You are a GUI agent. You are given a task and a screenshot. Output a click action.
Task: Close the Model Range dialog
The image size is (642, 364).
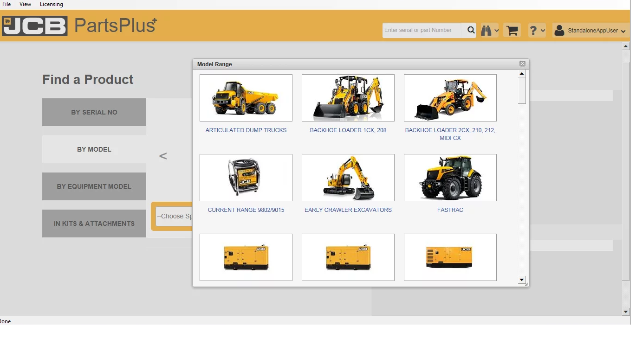pos(522,64)
